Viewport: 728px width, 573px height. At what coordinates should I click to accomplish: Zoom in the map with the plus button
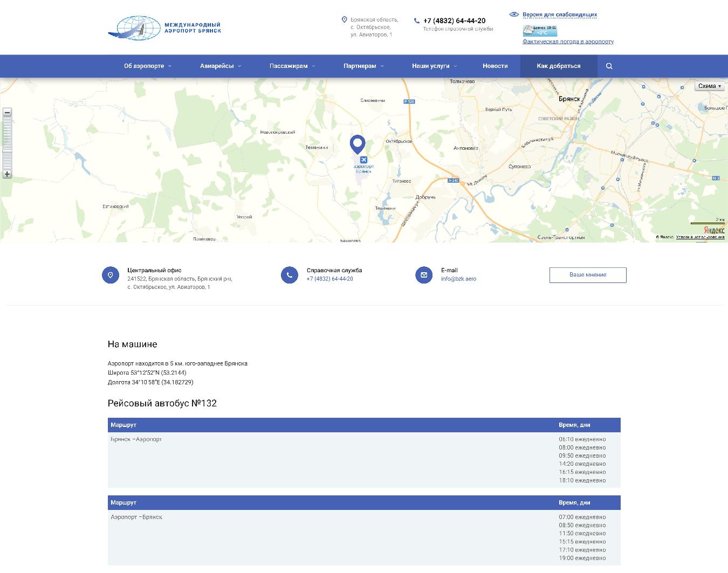pos(7,174)
